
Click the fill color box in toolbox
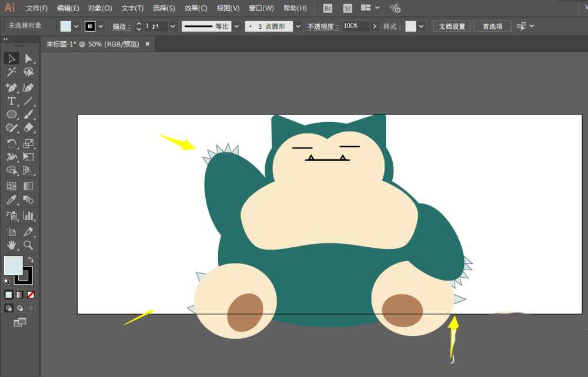click(x=13, y=265)
